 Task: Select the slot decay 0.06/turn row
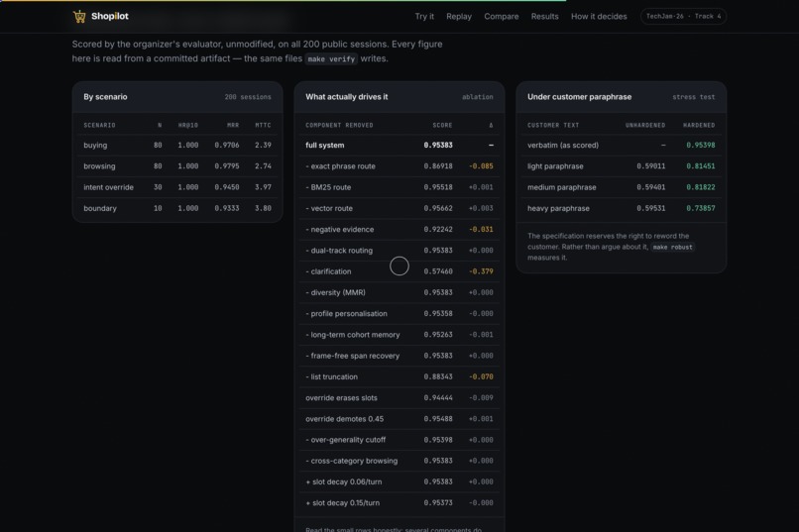click(399, 481)
